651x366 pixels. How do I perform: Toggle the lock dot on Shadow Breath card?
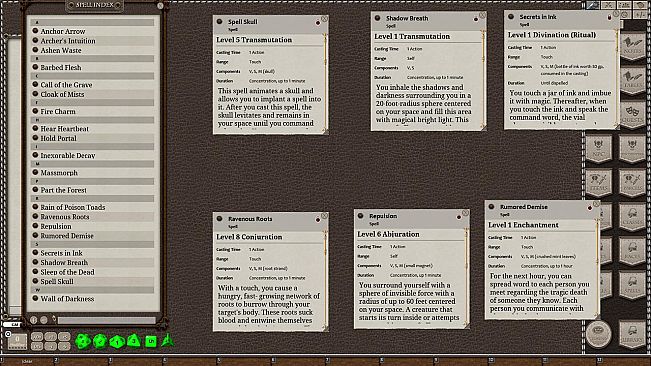point(476,19)
